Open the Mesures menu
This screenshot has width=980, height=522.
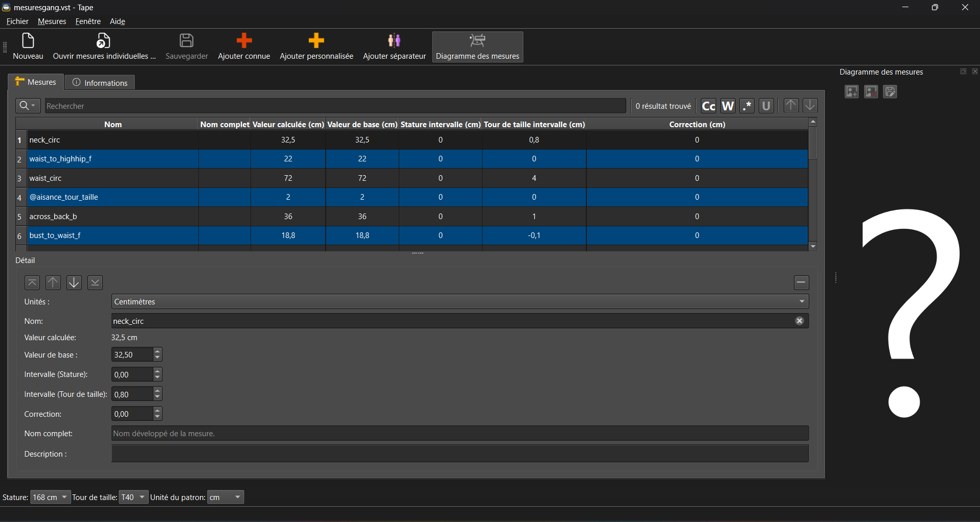click(52, 21)
